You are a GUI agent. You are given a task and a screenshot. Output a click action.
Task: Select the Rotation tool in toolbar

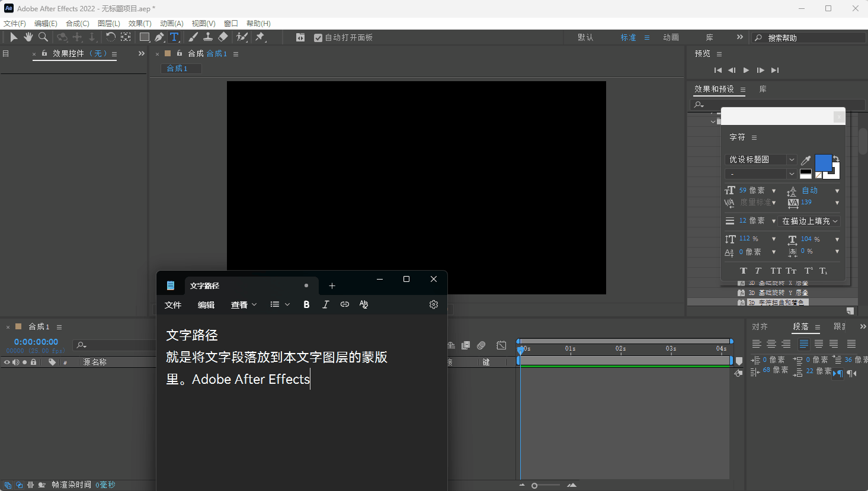point(110,37)
